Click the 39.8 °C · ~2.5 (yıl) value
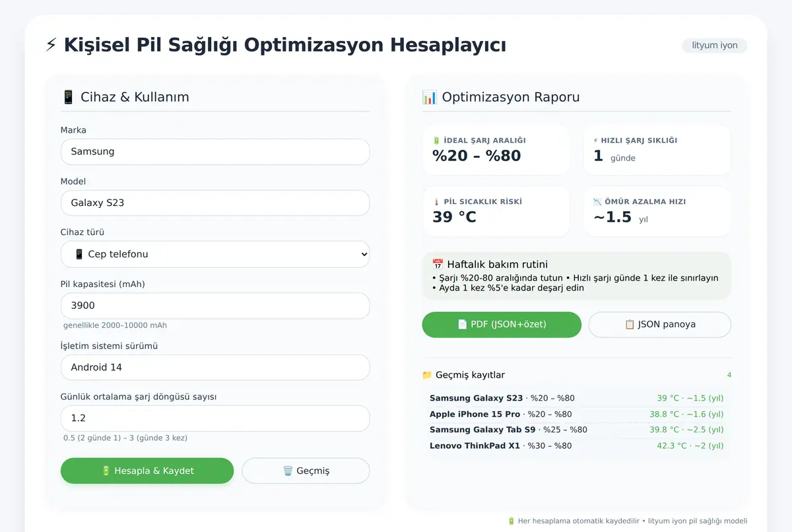This screenshot has width=792, height=532. pos(686,430)
